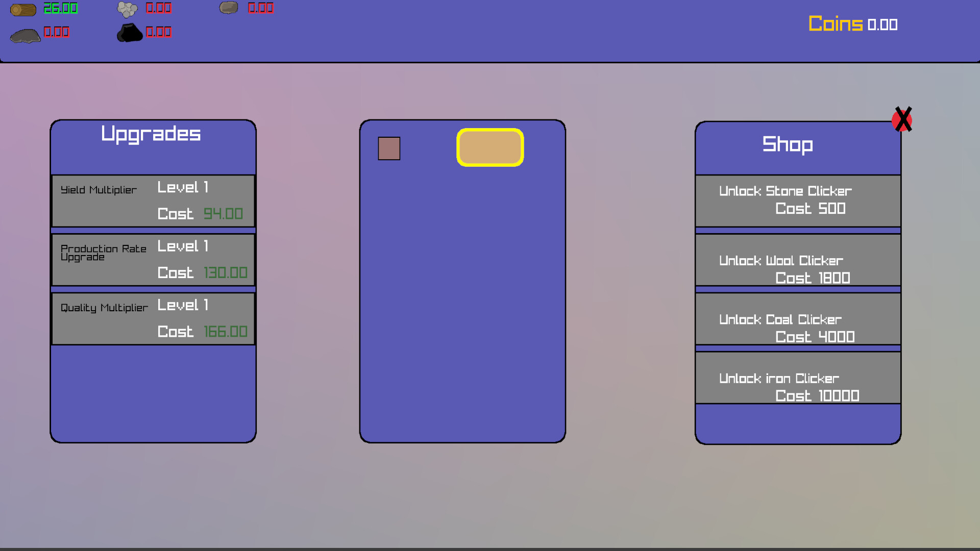Purchase the Production Rate Upgrade
Viewport: 980px width, 551px height.
click(153, 260)
